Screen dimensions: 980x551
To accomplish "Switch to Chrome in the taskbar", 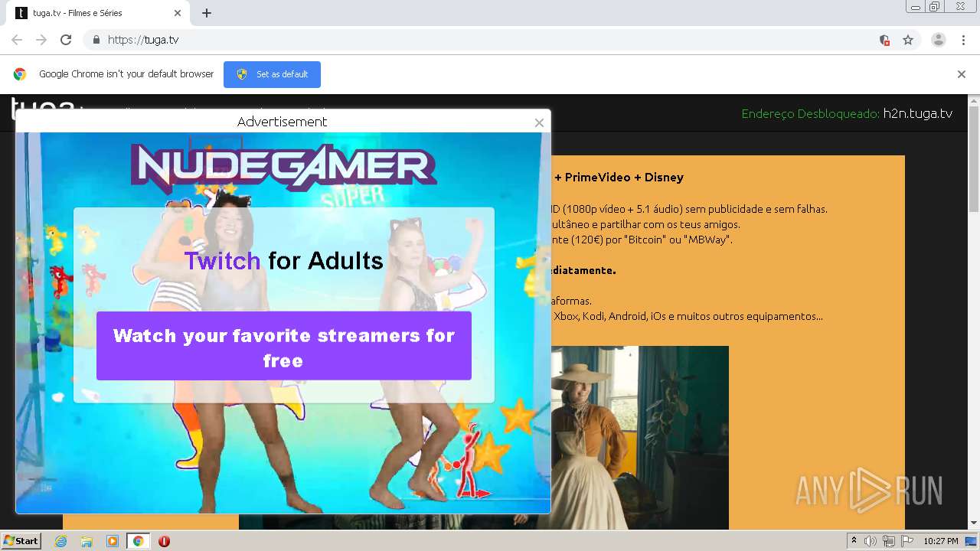I will (138, 541).
